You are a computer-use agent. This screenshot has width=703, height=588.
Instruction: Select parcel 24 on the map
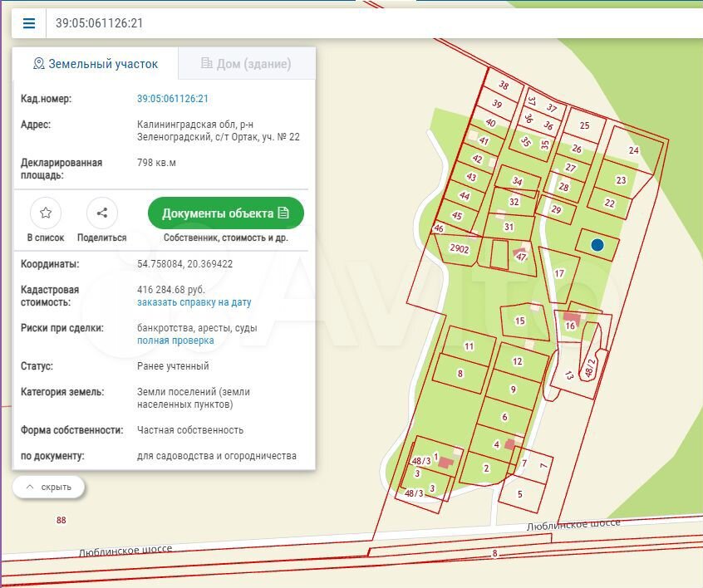(x=634, y=150)
